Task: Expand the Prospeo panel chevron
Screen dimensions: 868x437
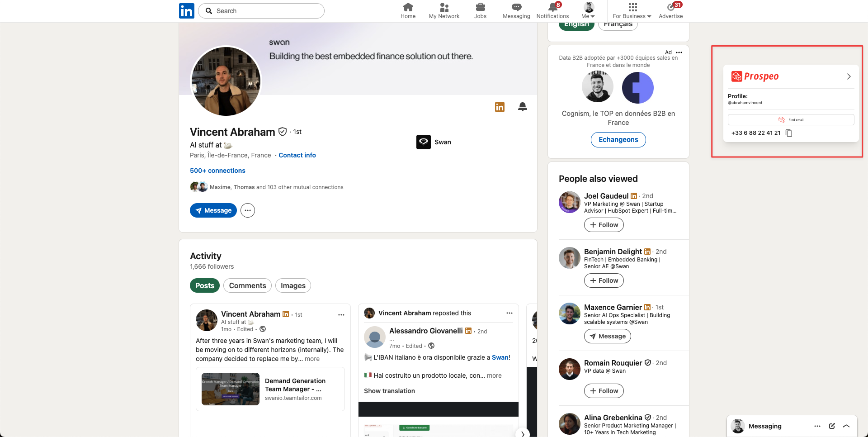Action: click(x=849, y=76)
